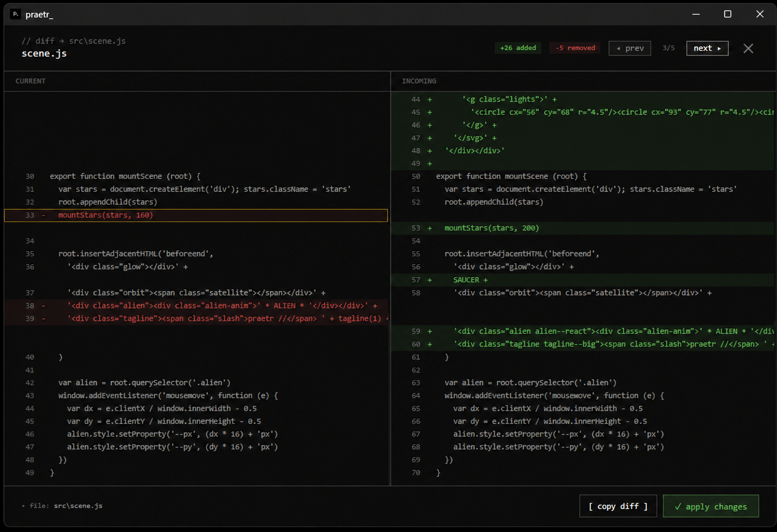Click current line 36 glow div

pos(196,267)
